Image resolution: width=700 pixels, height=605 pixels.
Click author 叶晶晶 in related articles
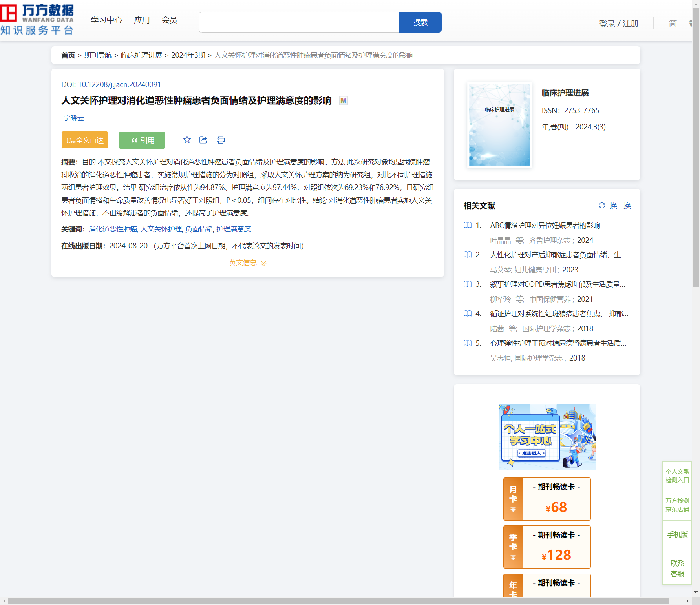pos(500,240)
